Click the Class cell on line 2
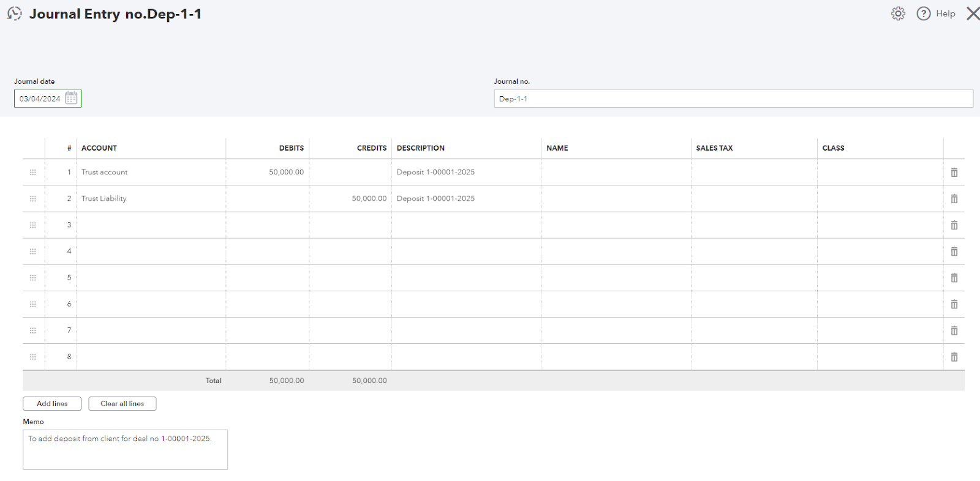Viewport: 980px width, 481px height. pyautogui.click(x=880, y=199)
